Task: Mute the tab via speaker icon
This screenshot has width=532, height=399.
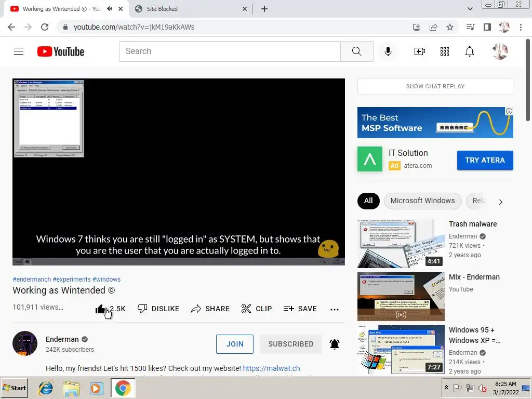Action: [109, 9]
